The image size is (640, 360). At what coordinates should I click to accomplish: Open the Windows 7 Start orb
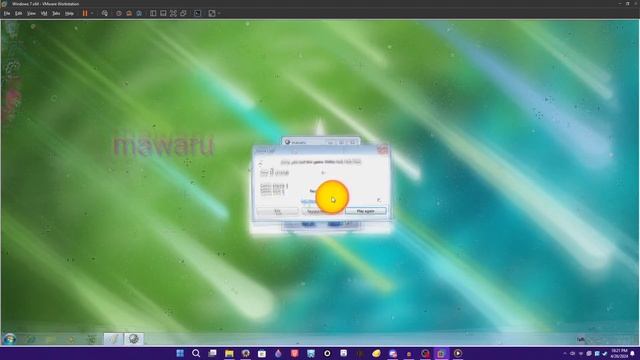click(x=9, y=339)
